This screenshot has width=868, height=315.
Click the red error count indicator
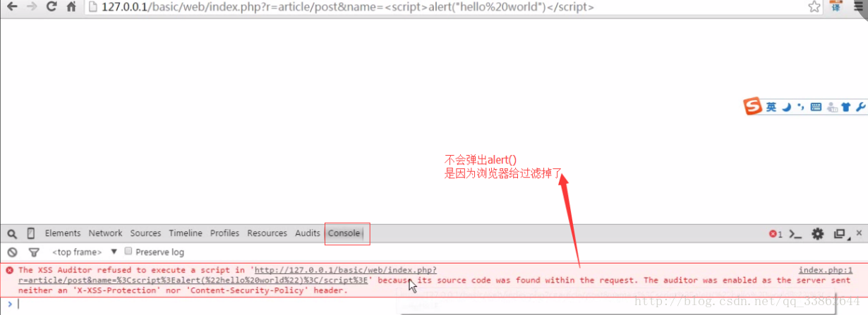tap(776, 234)
